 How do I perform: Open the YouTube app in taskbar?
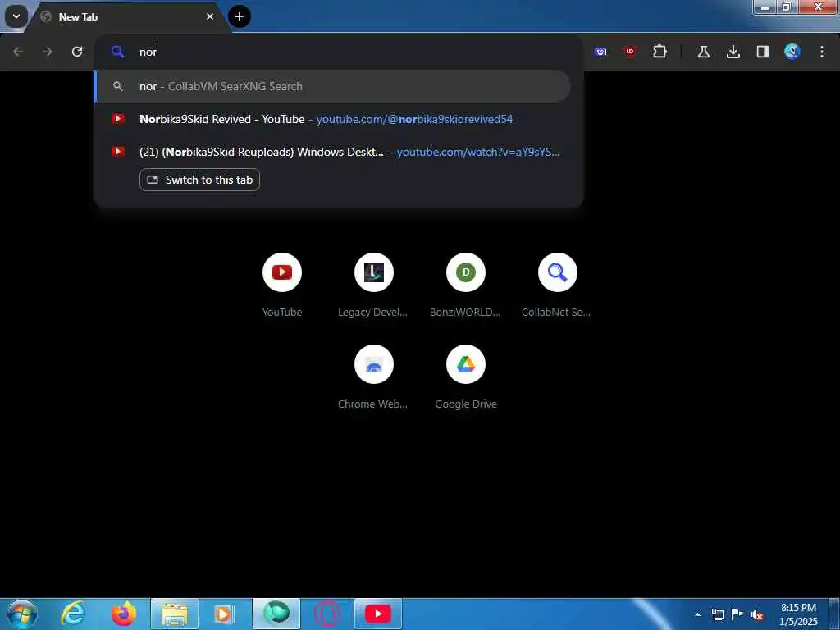click(378, 614)
